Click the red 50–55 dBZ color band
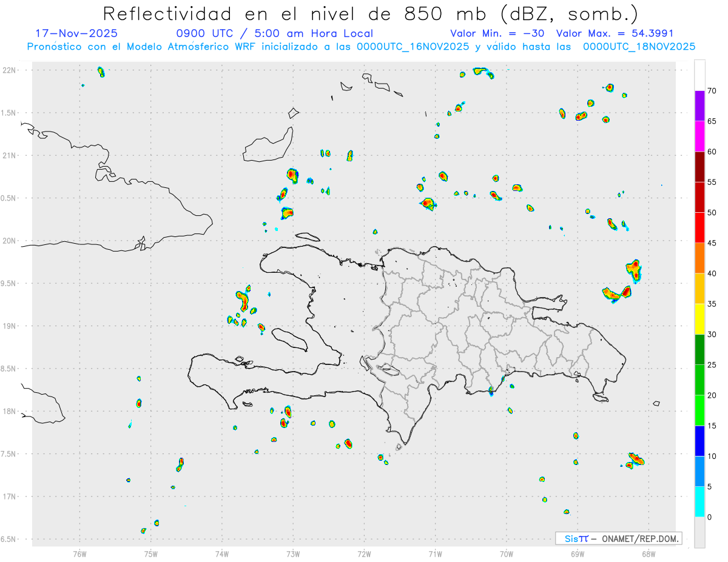The width and height of the screenshot is (728, 562). [699, 197]
